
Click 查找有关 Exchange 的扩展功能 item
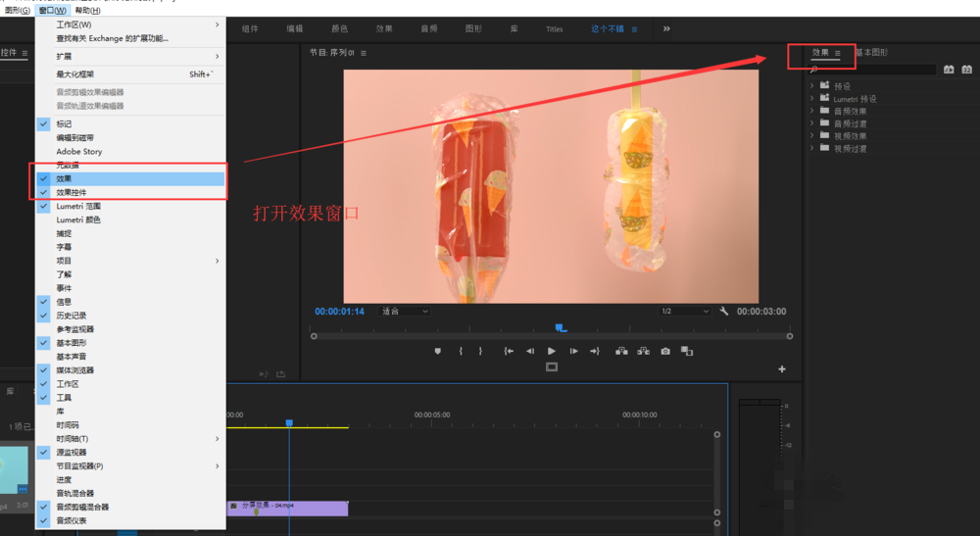coord(130,38)
